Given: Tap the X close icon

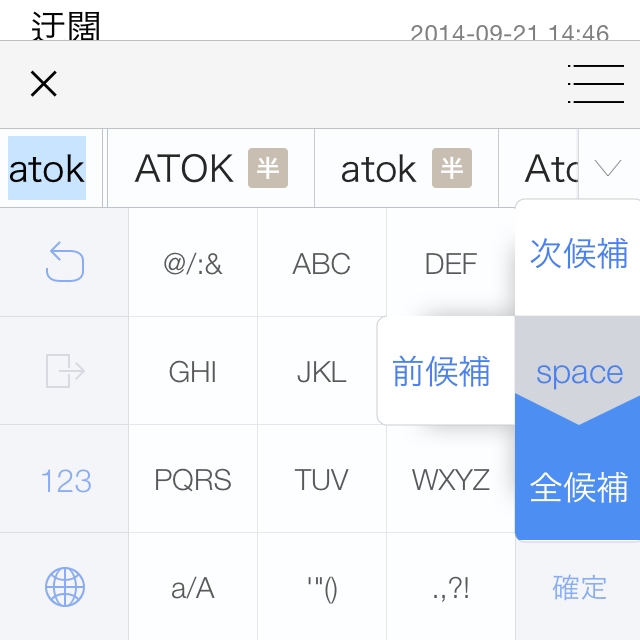Looking at the screenshot, I should click(44, 84).
